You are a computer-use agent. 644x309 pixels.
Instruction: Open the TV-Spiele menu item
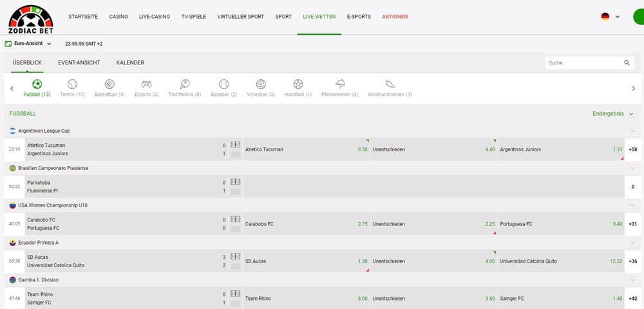pyautogui.click(x=193, y=17)
